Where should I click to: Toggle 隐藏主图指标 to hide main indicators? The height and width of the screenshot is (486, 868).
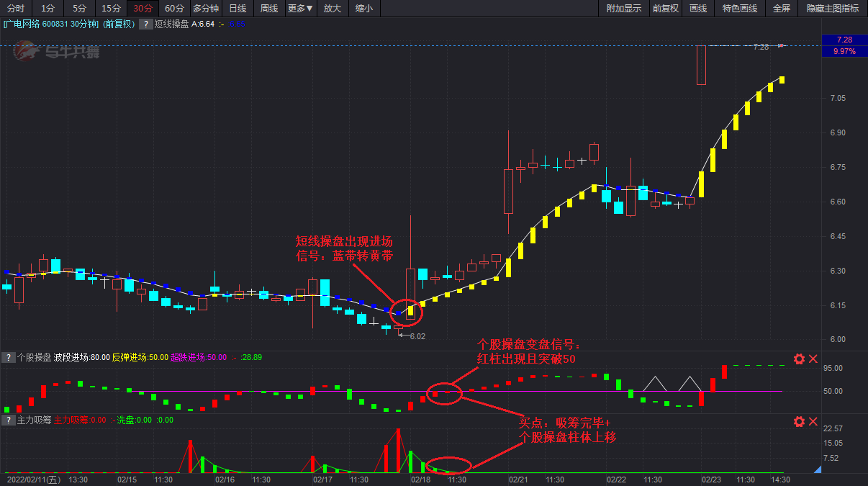(x=833, y=9)
